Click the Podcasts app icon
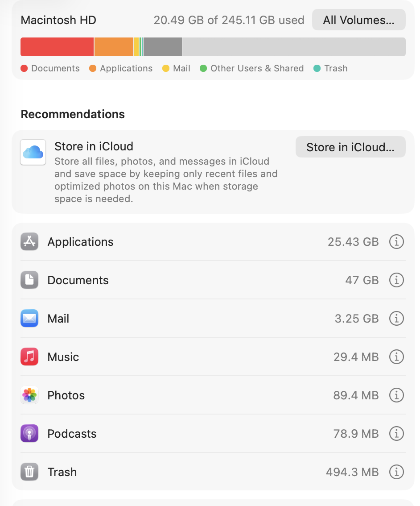The height and width of the screenshot is (506, 420). (29, 434)
